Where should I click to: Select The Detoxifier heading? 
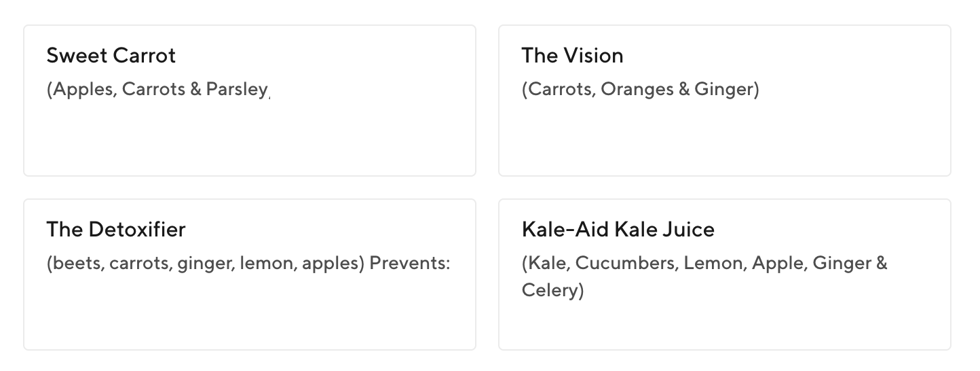coord(116,230)
